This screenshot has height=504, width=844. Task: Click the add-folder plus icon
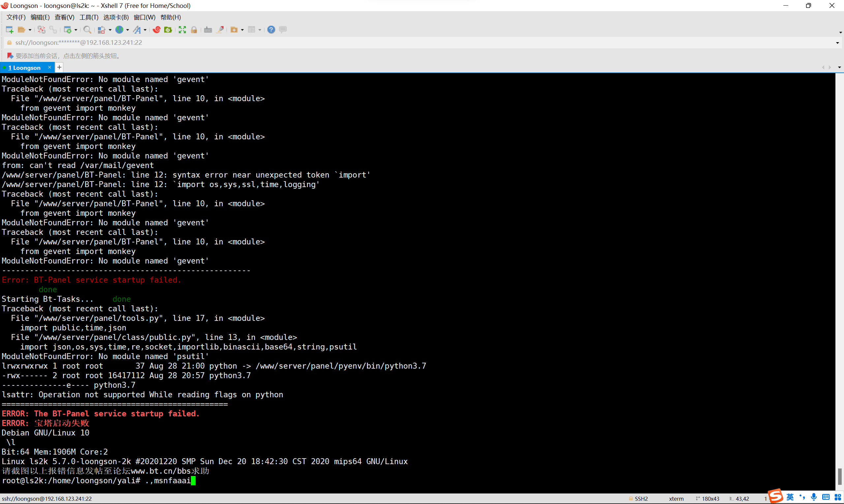click(x=234, y=30)
